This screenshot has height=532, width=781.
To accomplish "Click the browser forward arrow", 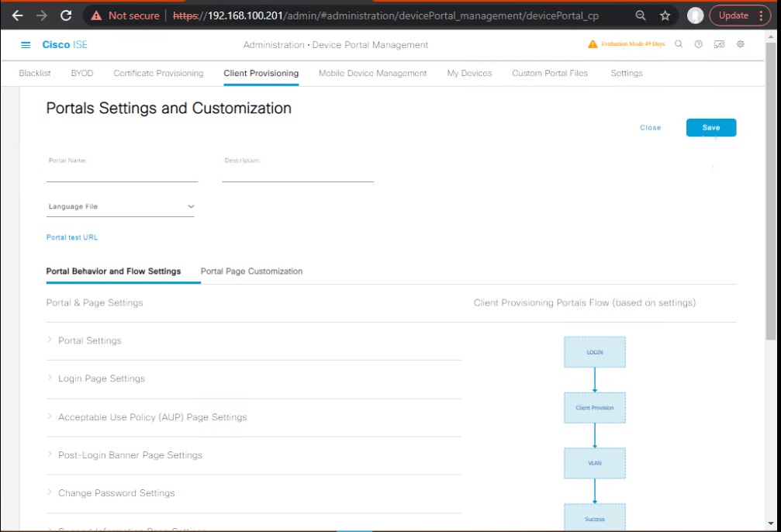I will click(42, 16).
